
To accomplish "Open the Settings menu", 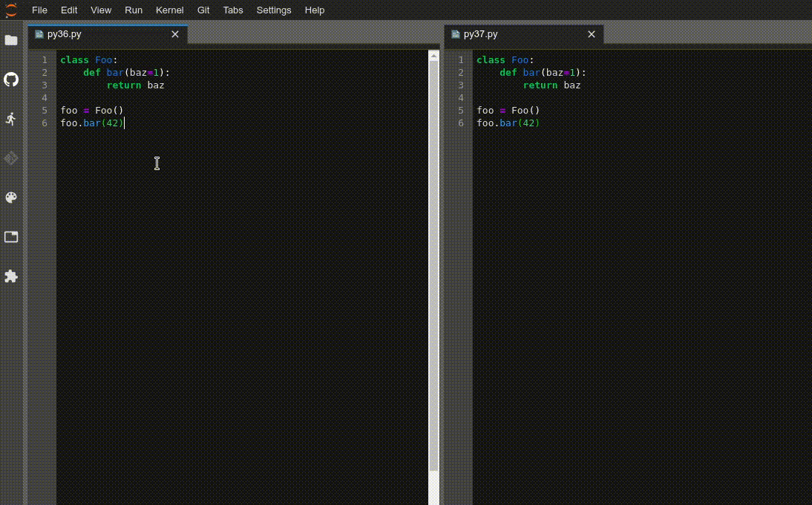I will click(274, 10).
